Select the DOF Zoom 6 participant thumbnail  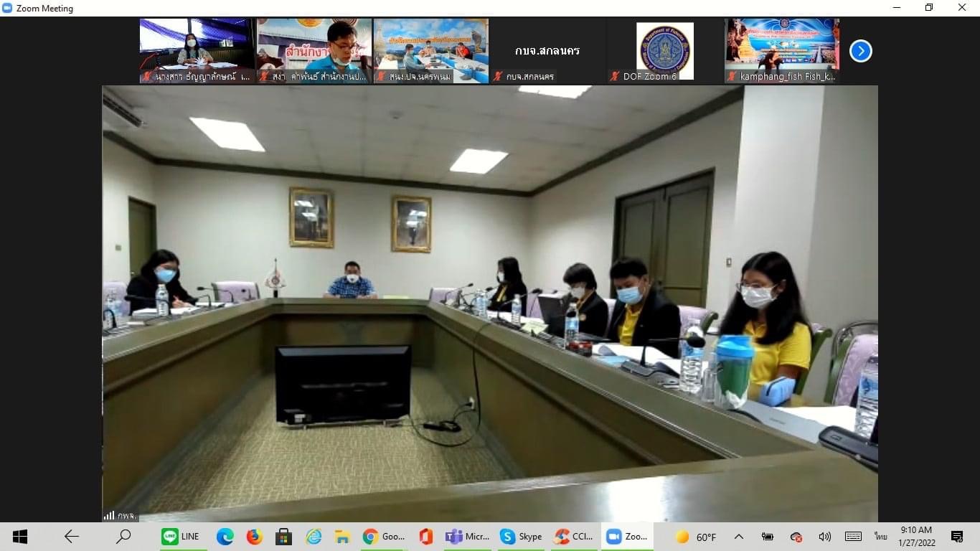click(x=665, y=51)
